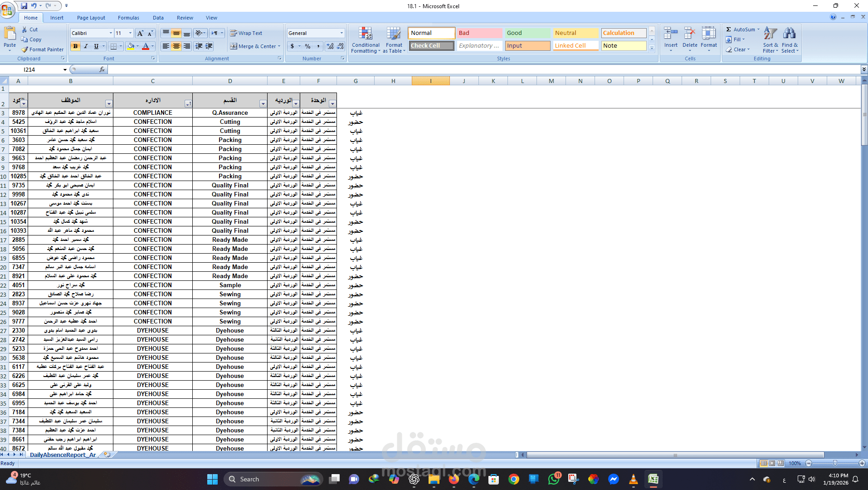Toggle Center horizontal alignment
Viewport: 868px width, 490px height.
click(176, 46)
